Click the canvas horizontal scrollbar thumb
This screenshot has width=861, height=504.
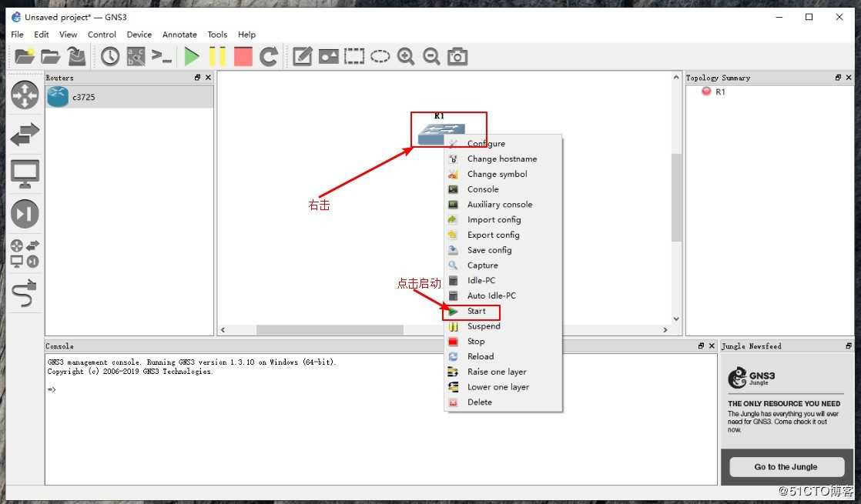(x=330, y=329)
